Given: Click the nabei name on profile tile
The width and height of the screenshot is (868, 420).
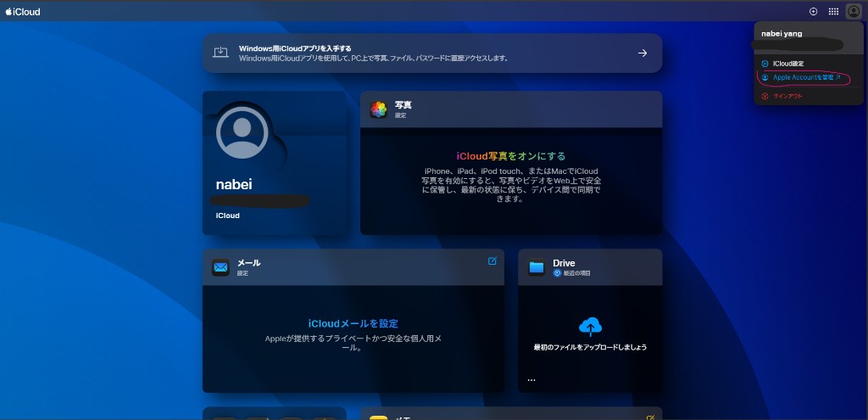Looking at the screenshot, I should pos(234,184).
